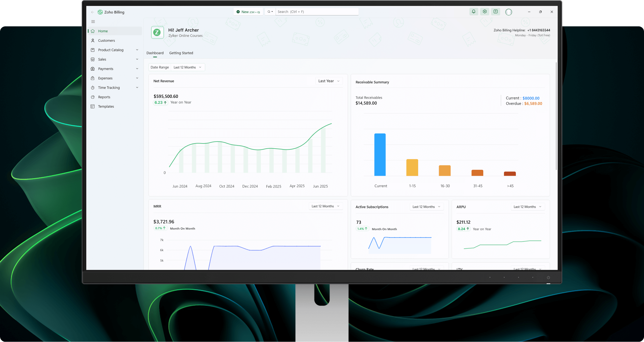Open Zoho Billing settings gear
The width and height of the screenshot is (644, 342).
[x=485, y=12]
